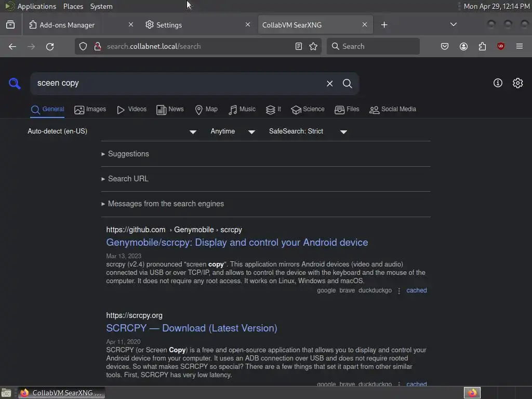Select the Music search category
The height and width of the screenshot is (399, 532).
coord(242,109)
